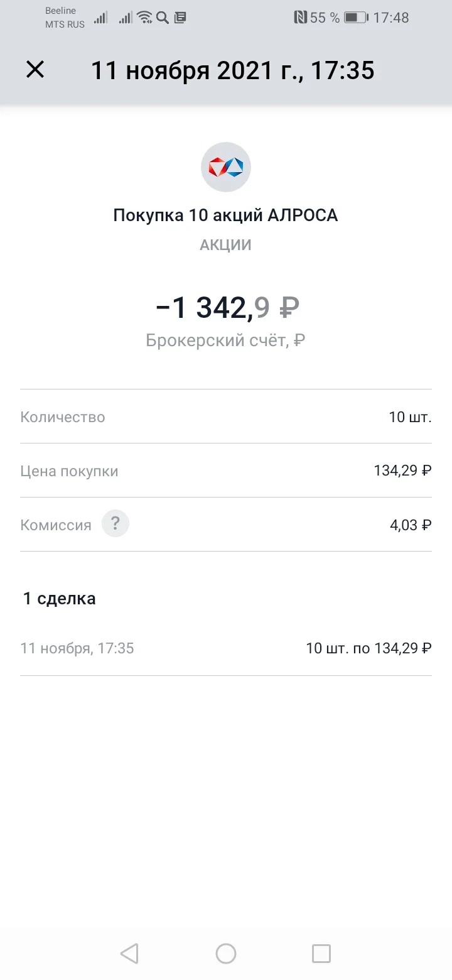Tap the 1 сделка section header
The width and height of the screenshot is (452, 980).
(x=60, y=598)
